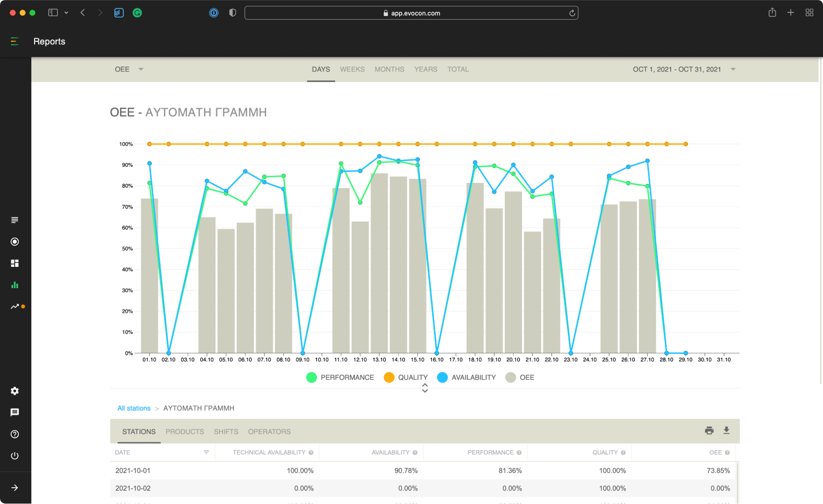Viewport: 823px width, 504px height.
Task: Collapse chart using the up-down chevron
Action: pos(425,388)
